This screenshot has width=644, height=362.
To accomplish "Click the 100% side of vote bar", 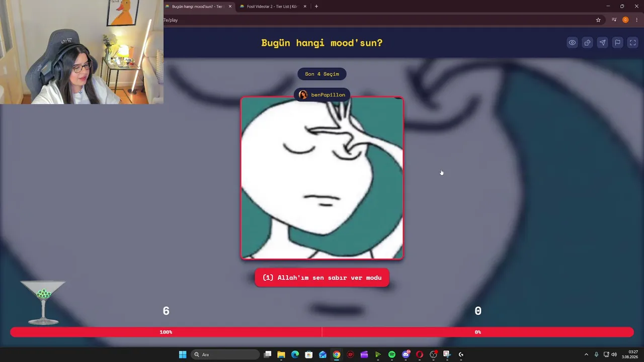I will coord(166,332).
